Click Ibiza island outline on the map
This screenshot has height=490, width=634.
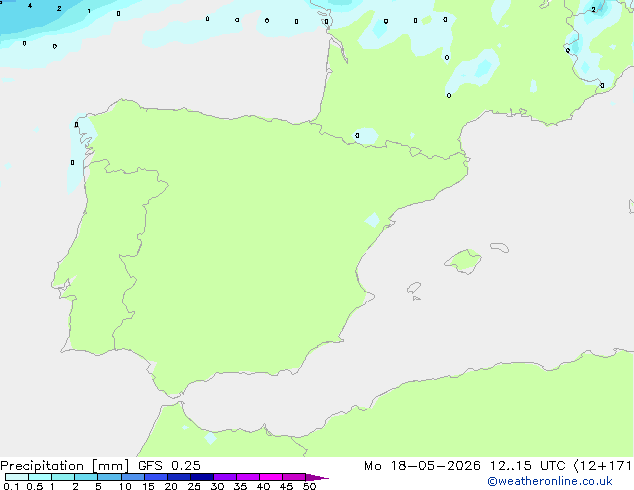click(x=414, y=288)
